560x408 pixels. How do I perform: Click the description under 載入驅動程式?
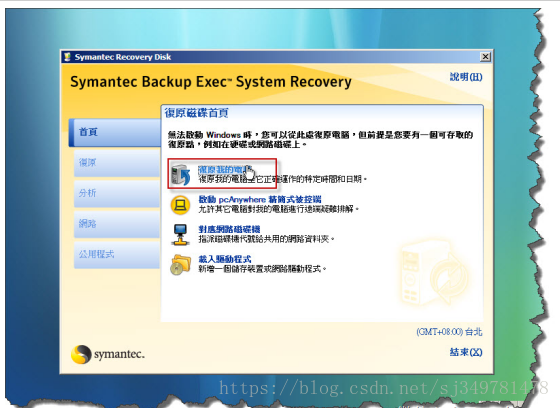262,269
